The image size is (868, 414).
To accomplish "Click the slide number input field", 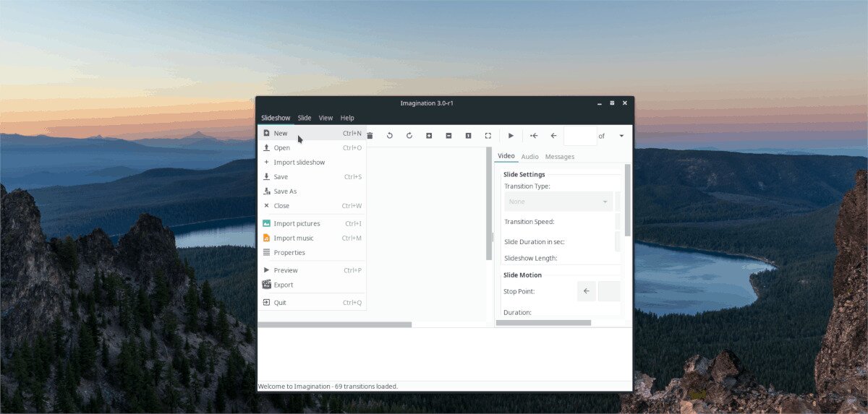I will (x=579, y=136).
